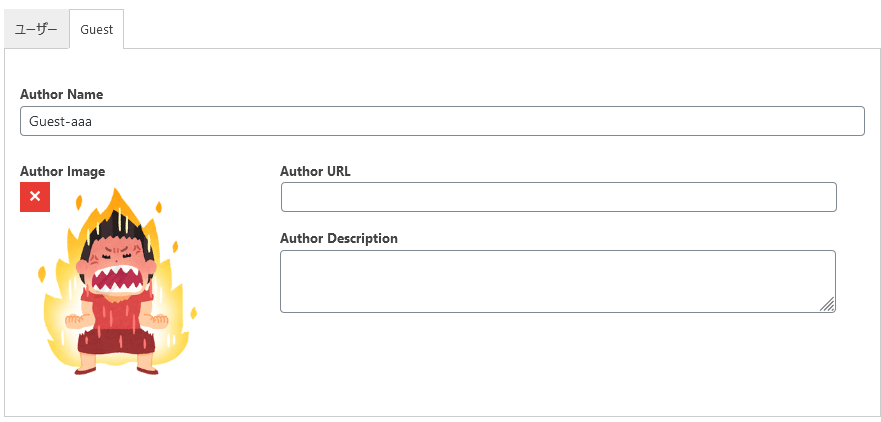The width and height of the screenshot is (881, 422).
Task: Click the character's closed angry eyes
Action: tap(119, 255)
